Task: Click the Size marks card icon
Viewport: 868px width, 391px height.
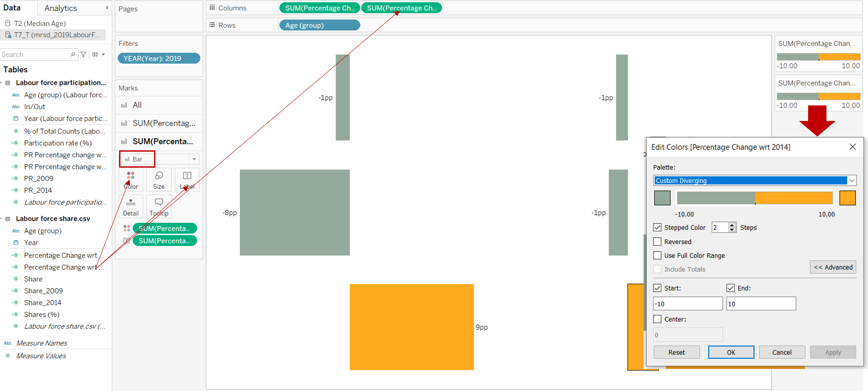Action: click(159, 179)
